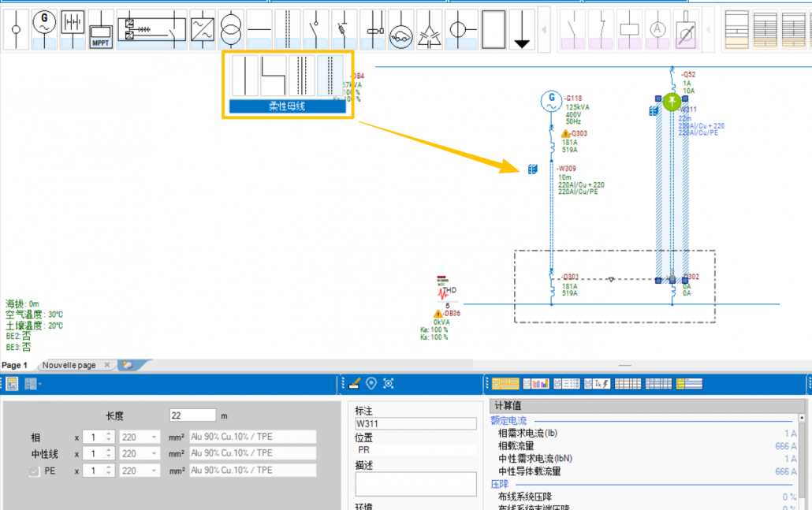Click the 柔性母线 label in the highlighted box
The width and height of the screenshot is (812, 510).
click(287, 106)
